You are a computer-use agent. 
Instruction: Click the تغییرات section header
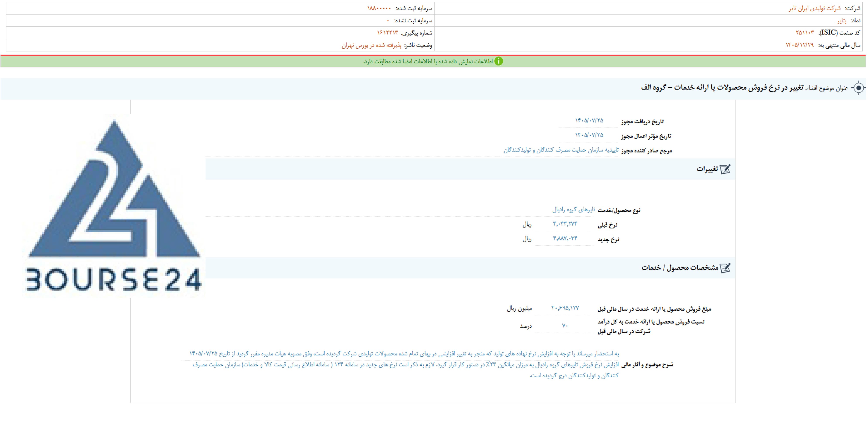[x=470, y=169]
